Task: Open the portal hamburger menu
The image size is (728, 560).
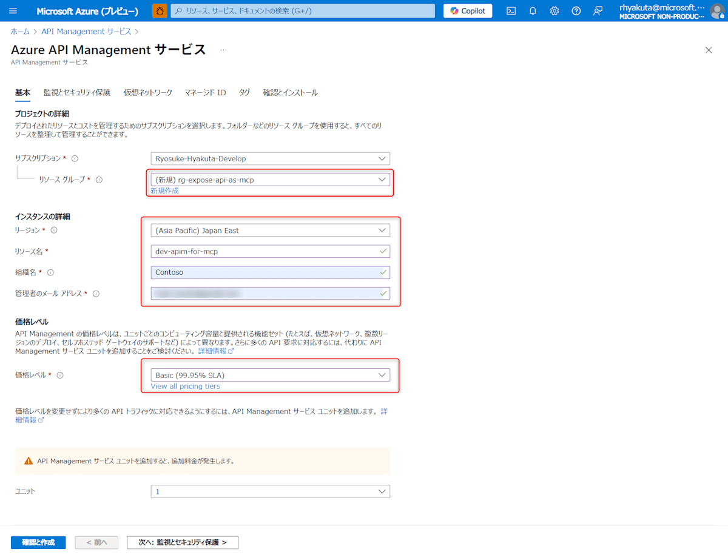Action: [x=13, y=11]
